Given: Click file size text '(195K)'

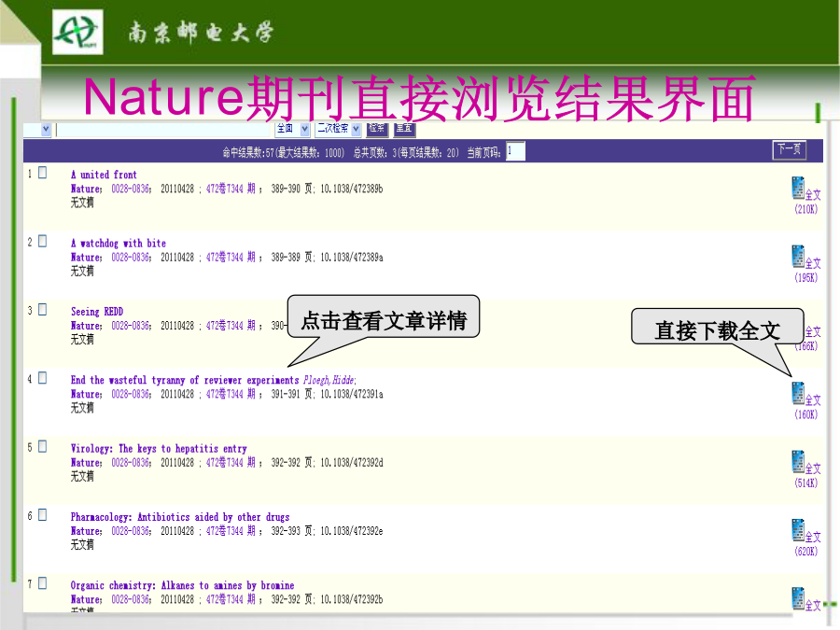Looking at the screenshot, I should [x=806, y=277].
